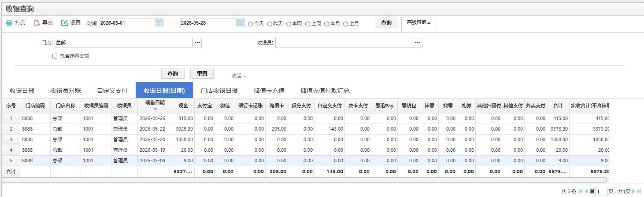The image size is (644, 197).
Task: Click the 积分支付 column header
Action: [301, 106]
